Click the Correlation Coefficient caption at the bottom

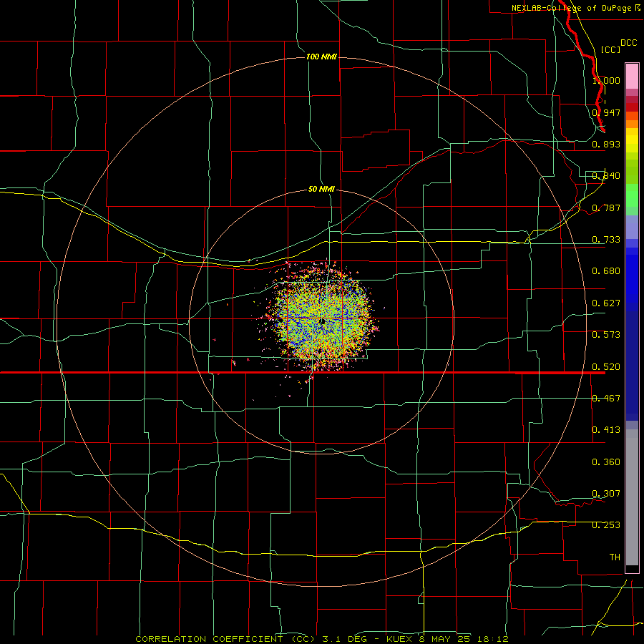click(x=322, y=639)
